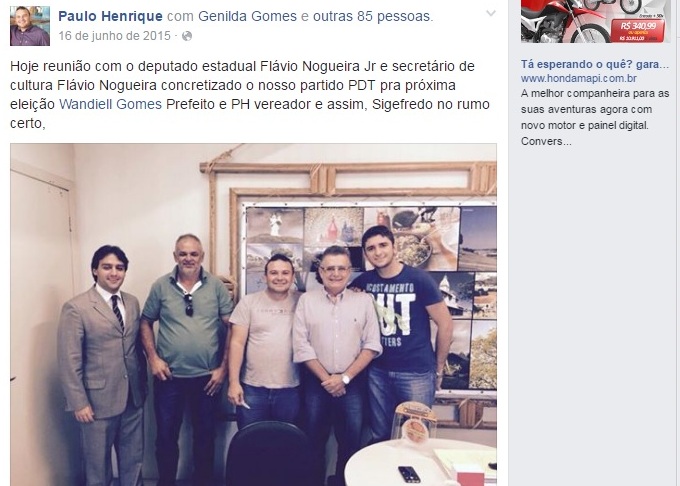The width and height of the screenshot is (680, 486).
Task: Open the tagged Wandiell Gomes link
Action: 110,104
